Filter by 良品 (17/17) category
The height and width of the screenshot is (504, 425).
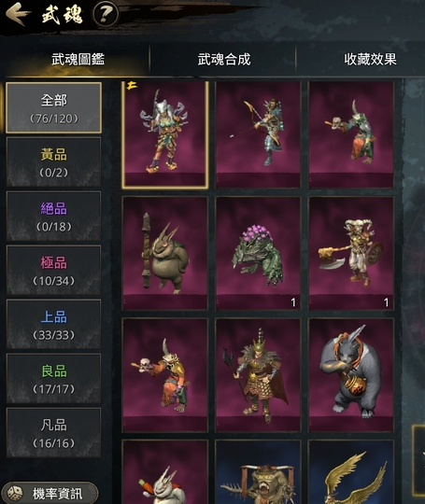tap(54, 379)
